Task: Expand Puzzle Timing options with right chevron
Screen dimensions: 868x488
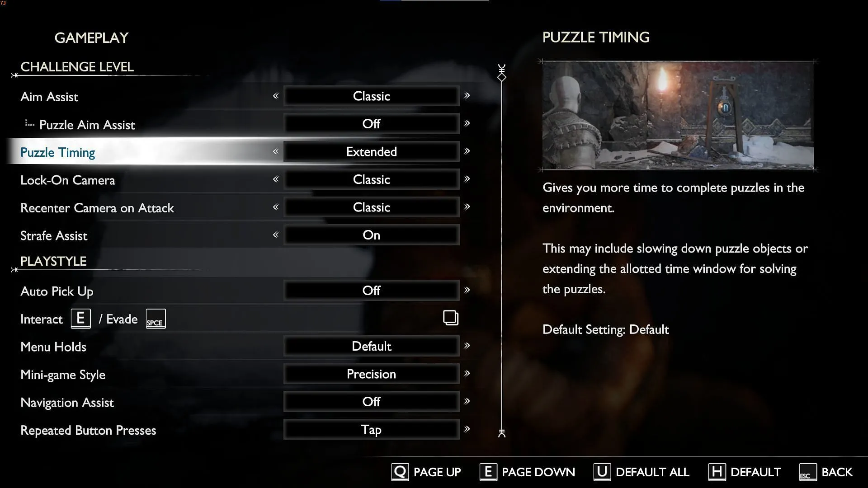Action: coord(467,151)
